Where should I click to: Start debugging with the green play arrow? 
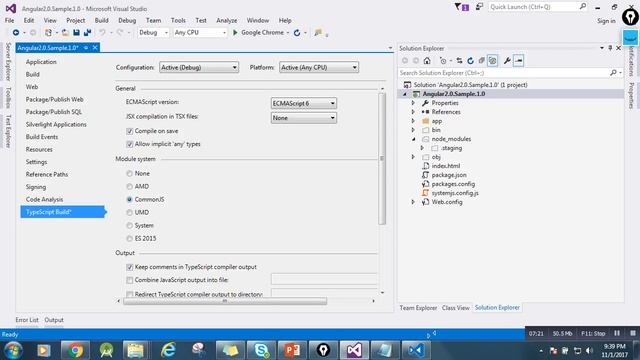(235, 33)
